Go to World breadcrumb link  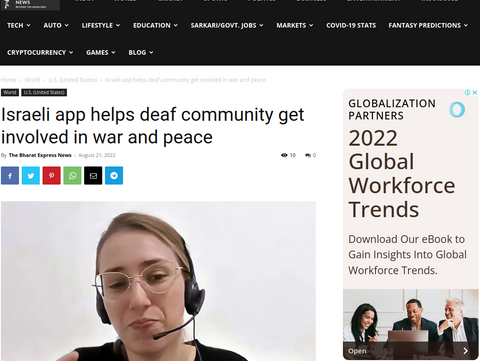coord(32,80)
